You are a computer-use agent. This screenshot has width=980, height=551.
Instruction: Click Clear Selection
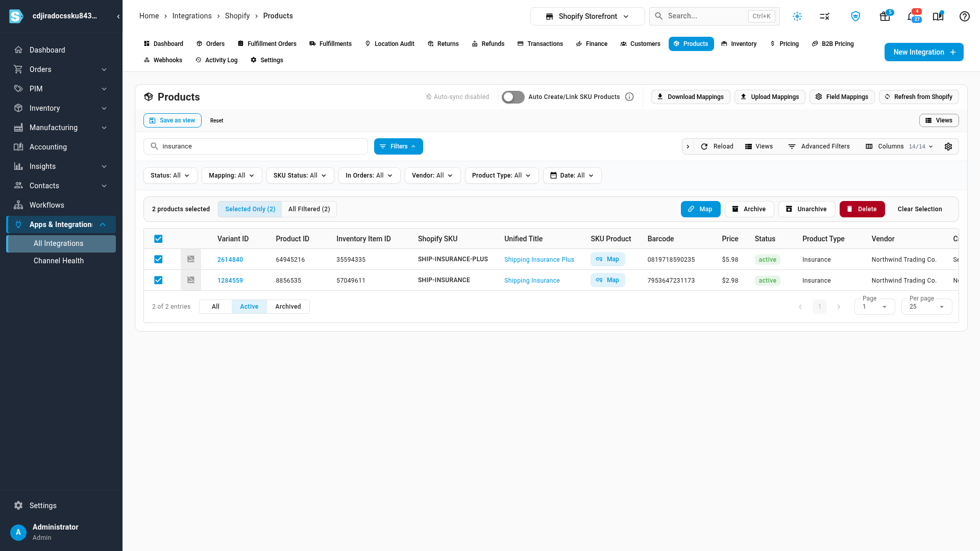pyautogui.click(x=920, y=209)
